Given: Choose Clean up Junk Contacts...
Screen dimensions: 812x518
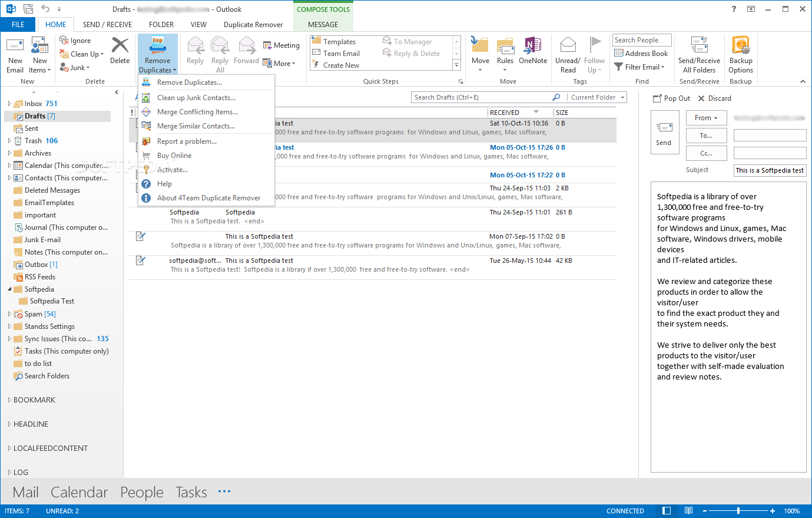Looking at the screenshot, I should [207, 98].
